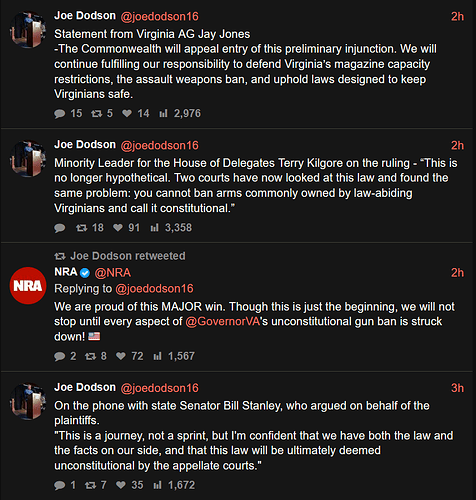The image size is (476, 500).
Task: Like the NRA tweet with 72 likes
Action: (x=121, y=356)
